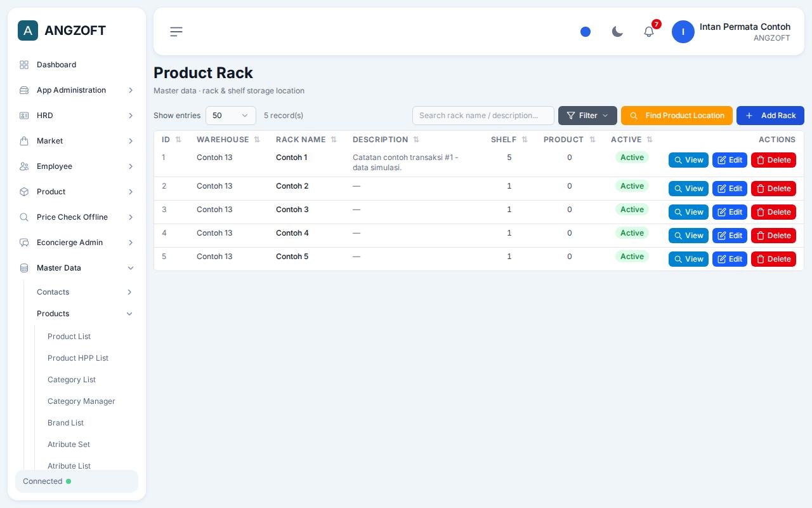The image size is (812, 508).
Task: Expand Price Check Offline chevron
Action: [x=131, y=217]
